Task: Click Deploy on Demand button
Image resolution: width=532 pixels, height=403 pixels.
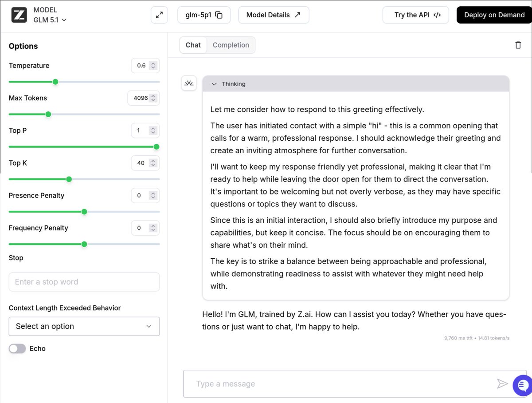Action: coord(494,15)
